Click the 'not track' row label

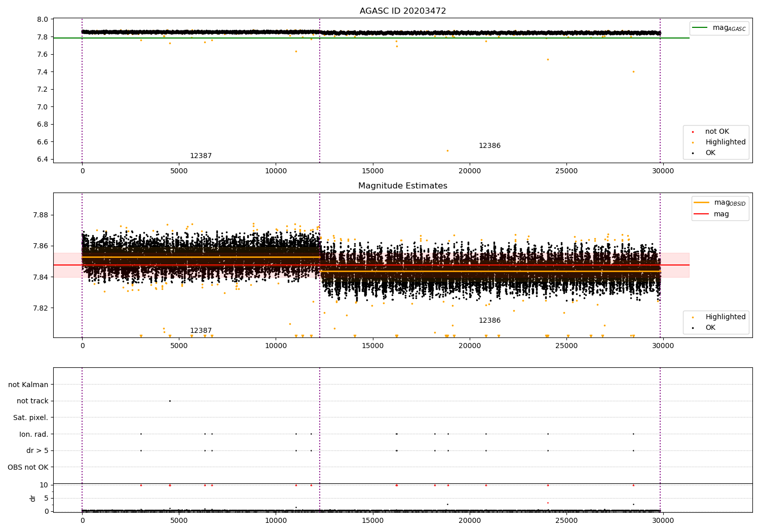[32, 401]
